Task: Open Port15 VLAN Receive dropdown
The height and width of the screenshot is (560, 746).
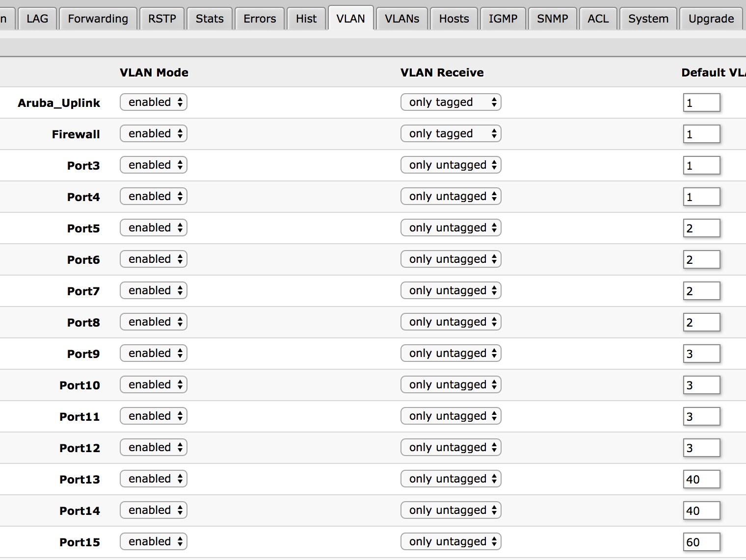Action: click(451, 541)
